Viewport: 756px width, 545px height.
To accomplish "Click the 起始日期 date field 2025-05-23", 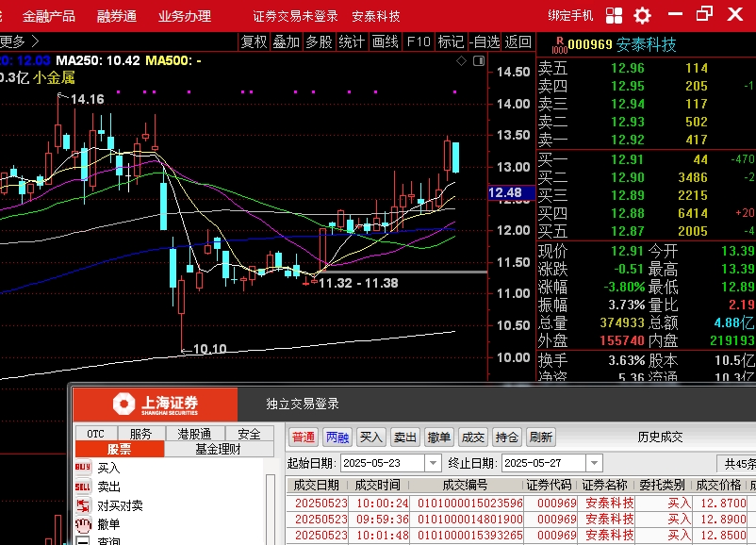I will pos(384,463).
